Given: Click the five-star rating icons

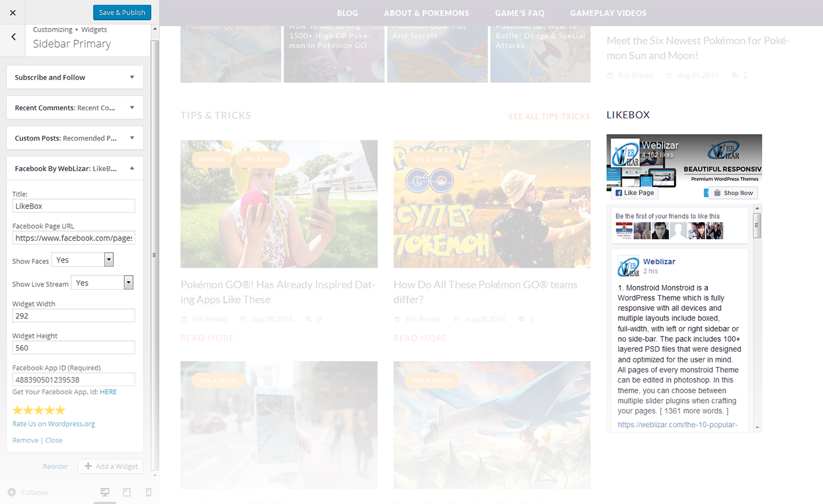Looking at the screenshot, I should click(x=39, y=410).
